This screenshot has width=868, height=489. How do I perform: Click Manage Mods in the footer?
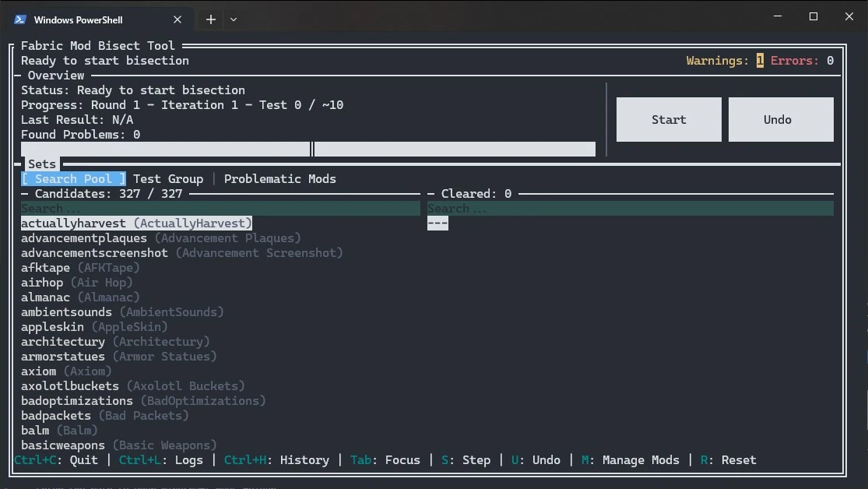coord(630,460)
